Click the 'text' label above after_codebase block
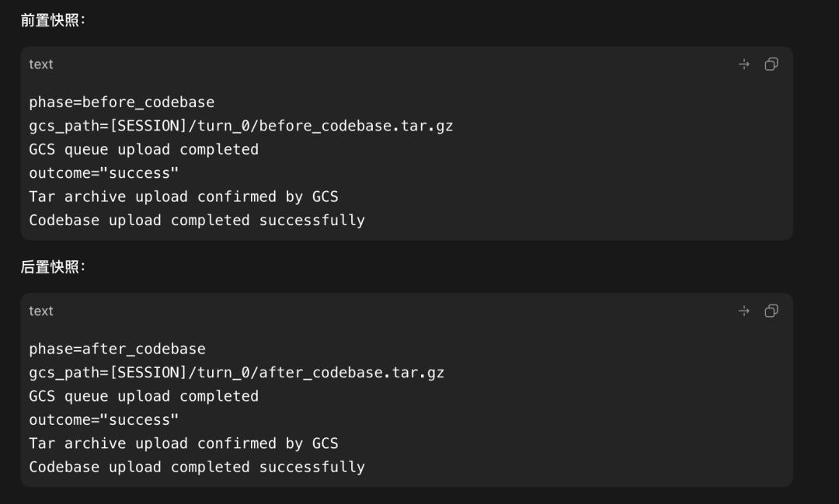 coord(41,311)
